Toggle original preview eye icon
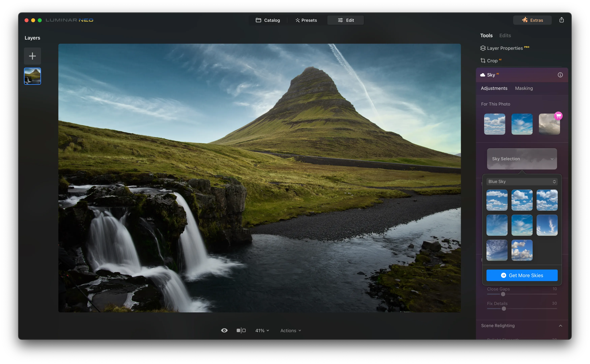This screenshot has height=364, width=590. (x=224, y=331)
